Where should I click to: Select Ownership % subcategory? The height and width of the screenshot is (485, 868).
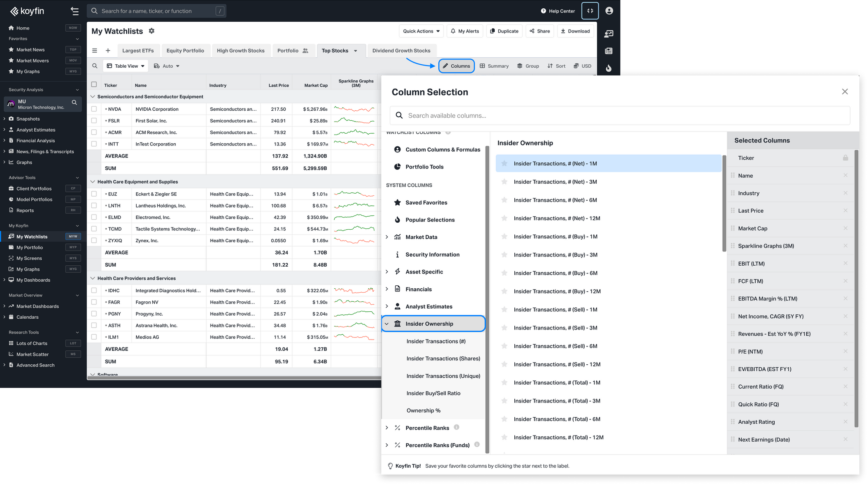424,411
